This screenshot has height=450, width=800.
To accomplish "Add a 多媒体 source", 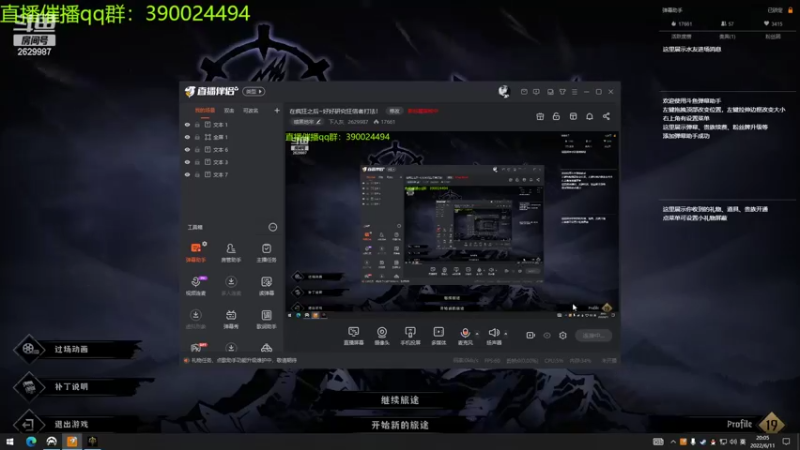I will (439, 336).
